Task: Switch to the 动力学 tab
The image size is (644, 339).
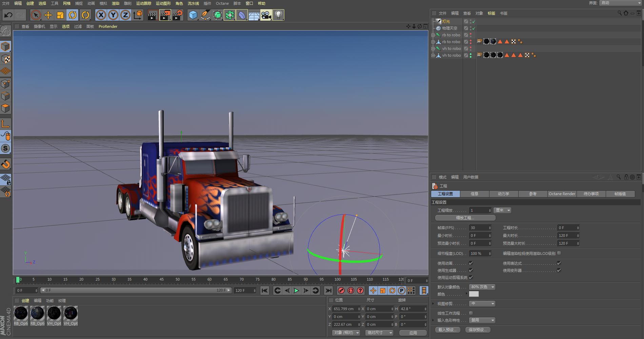Action: [x=504, y=194]
